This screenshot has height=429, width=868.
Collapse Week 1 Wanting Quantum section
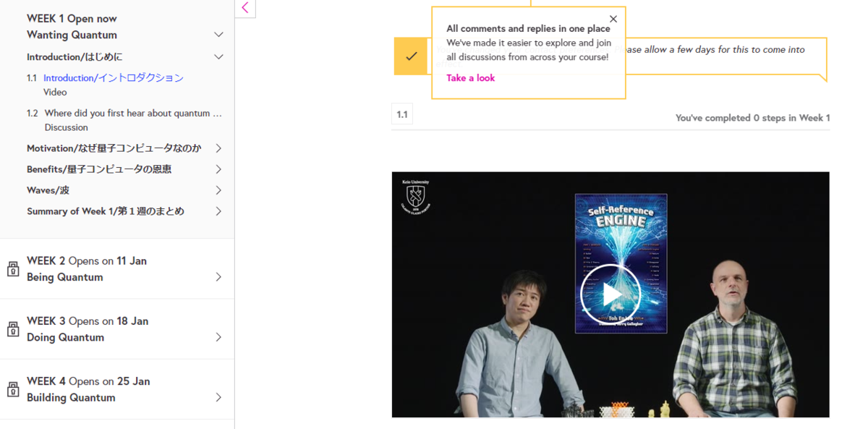218,35
